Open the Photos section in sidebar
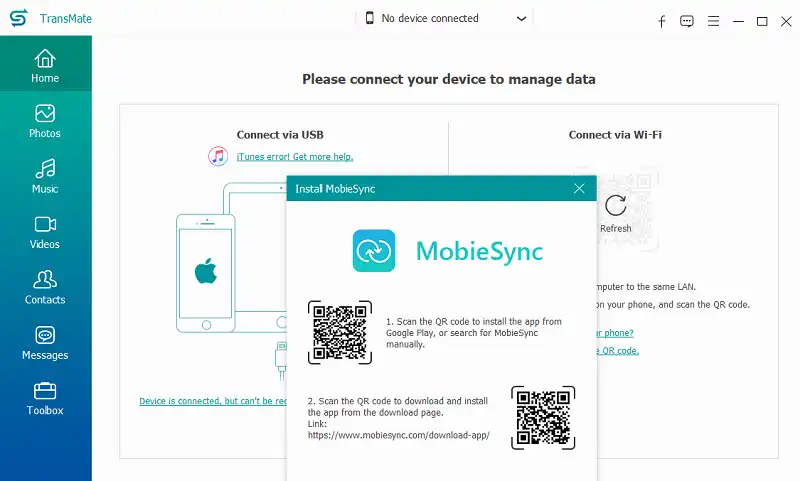The width and height of the screenshot is (800, 481). [45, 120]
